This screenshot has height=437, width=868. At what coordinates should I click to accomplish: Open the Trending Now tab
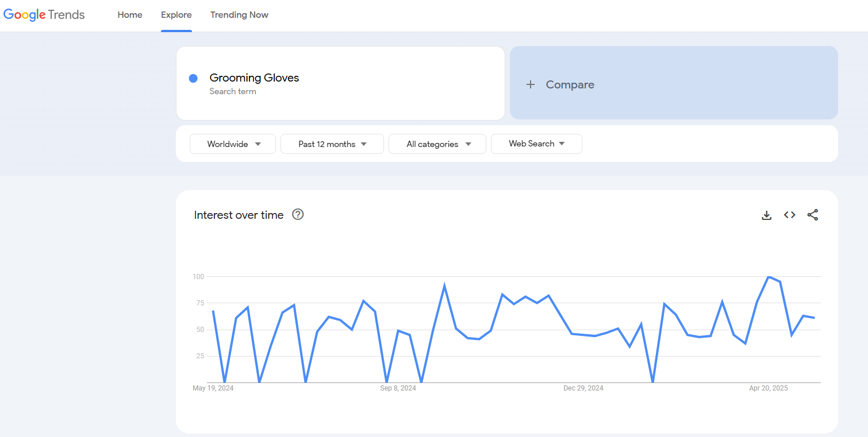click(239, 15)
